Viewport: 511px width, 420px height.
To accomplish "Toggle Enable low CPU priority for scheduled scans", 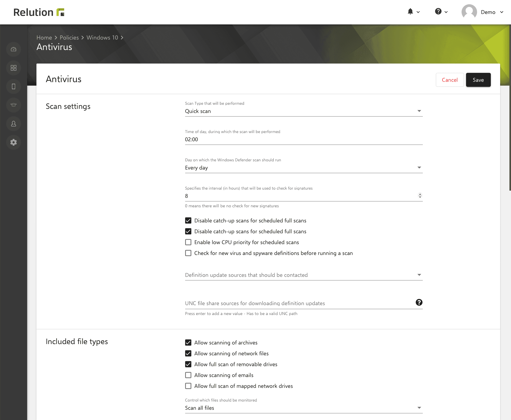I will click(188, 242).
